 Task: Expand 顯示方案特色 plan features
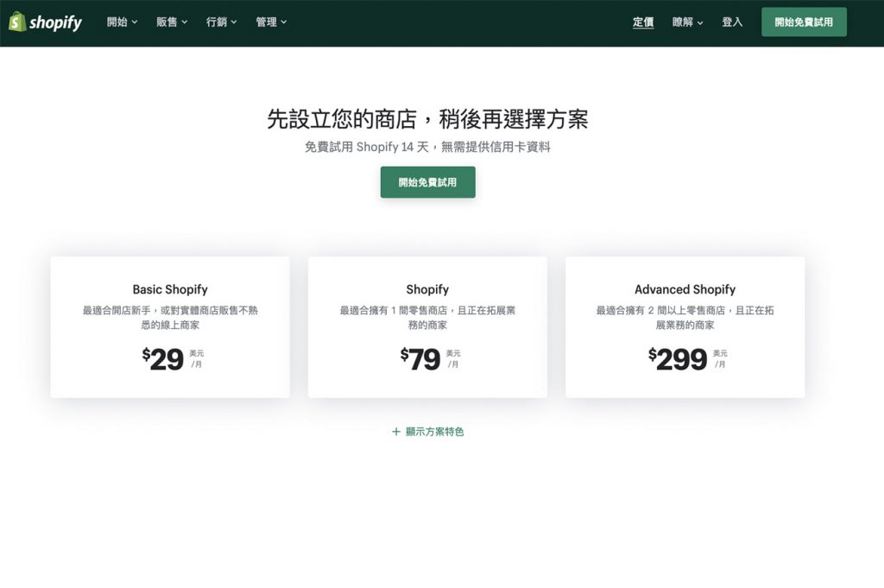coord(427,431)
